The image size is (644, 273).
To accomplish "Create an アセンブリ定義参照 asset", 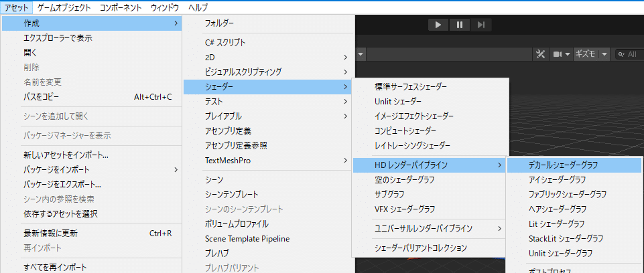I will (x=268, y=145).
